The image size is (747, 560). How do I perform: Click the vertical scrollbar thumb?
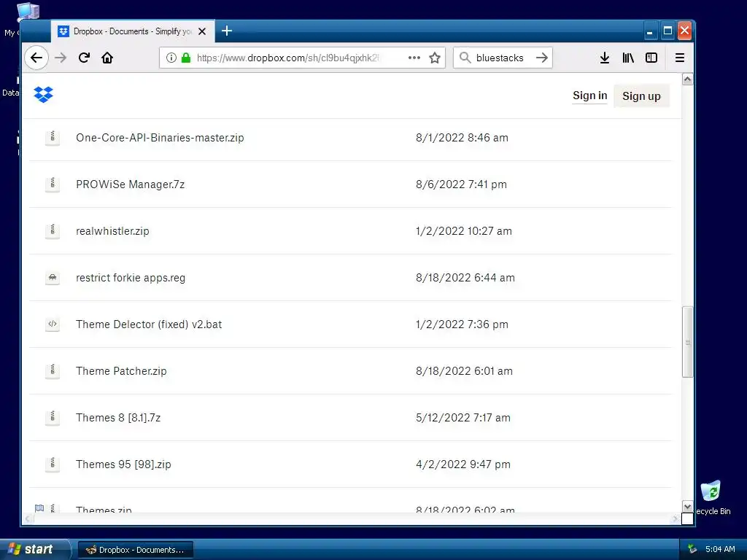687,342
